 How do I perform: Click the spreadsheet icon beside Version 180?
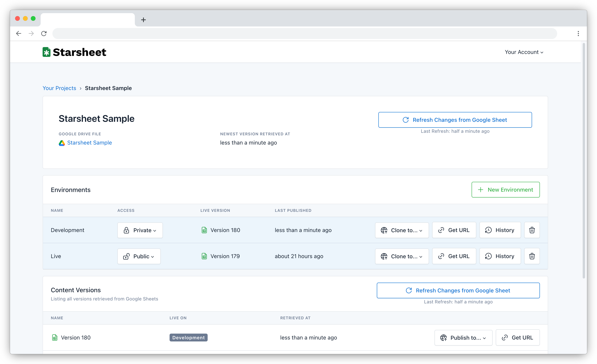coord(204,230)
